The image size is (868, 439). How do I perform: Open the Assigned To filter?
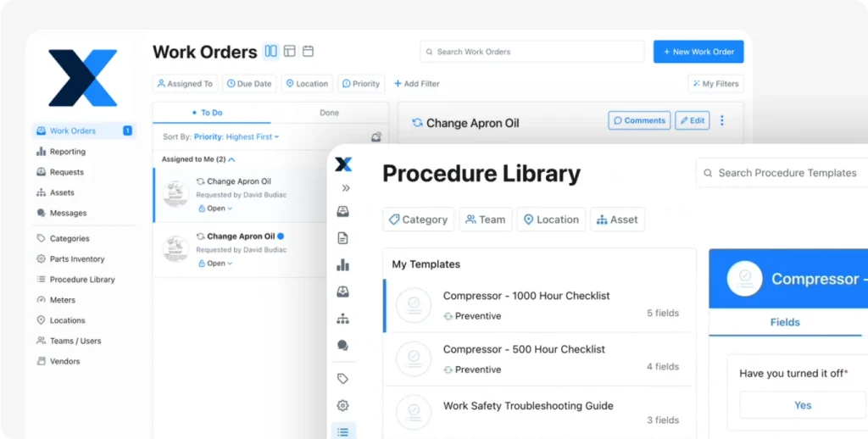[x=185, y=84]
